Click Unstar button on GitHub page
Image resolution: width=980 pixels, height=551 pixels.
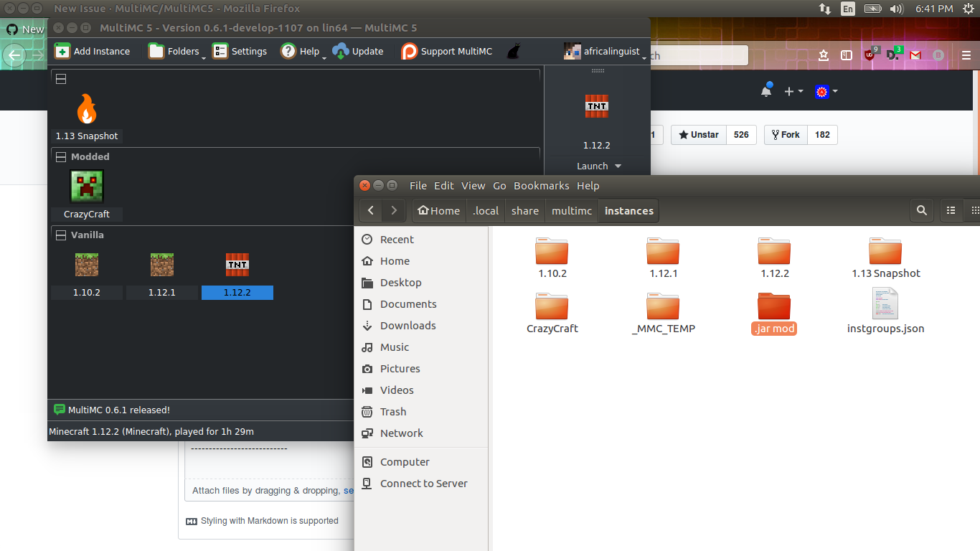pyautogui.click(x=699, y=135)
